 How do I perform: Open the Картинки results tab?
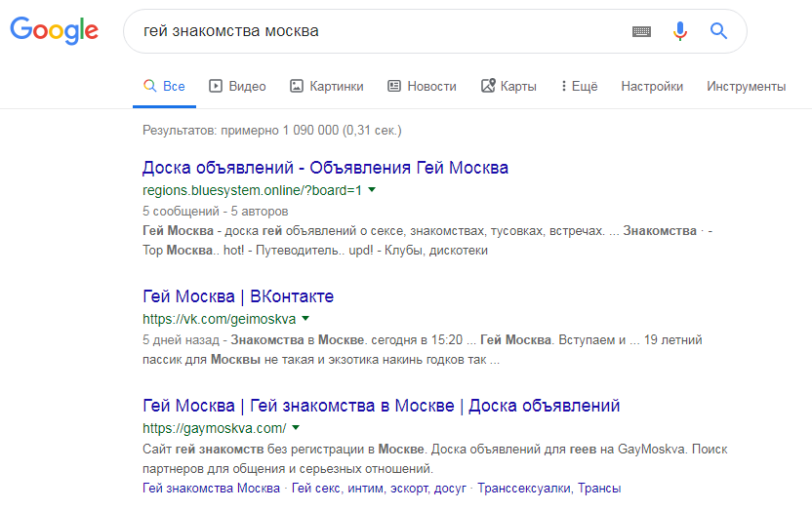tap(326, 86)
